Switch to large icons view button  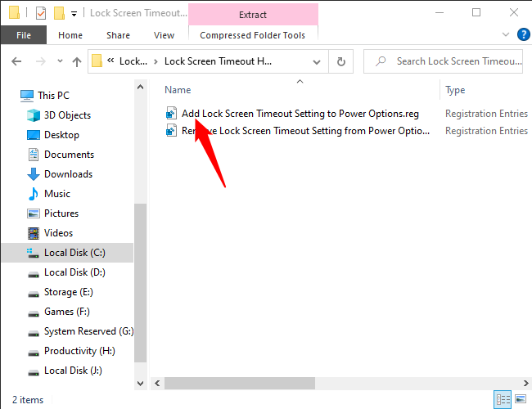coord(521,400)
